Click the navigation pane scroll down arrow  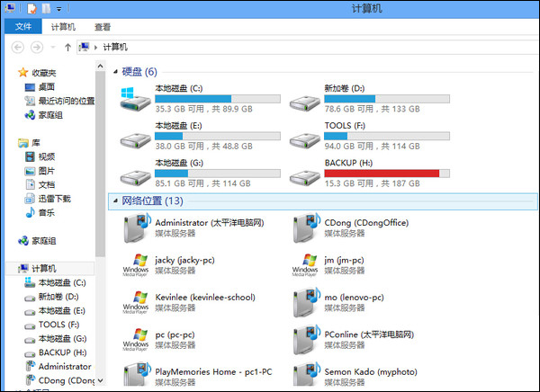pyautogui.click(x=100, y=380)
